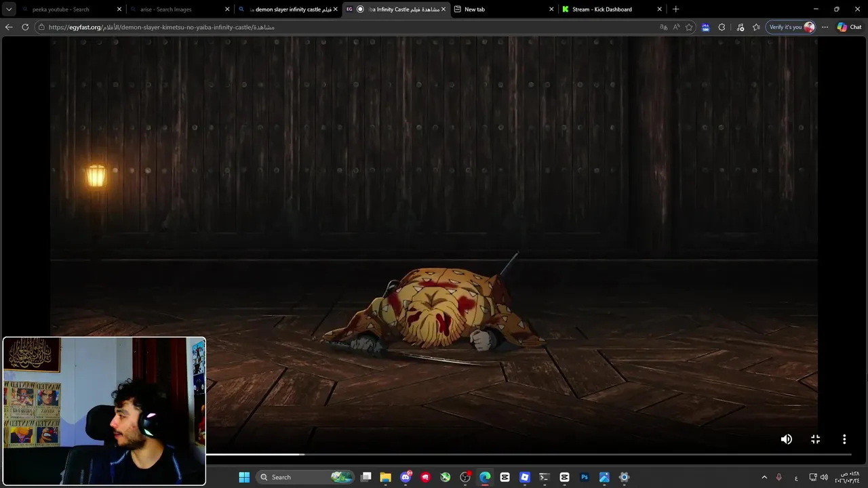Add this page to favorites
This screenshot has width=868, height=488.
click(x=689, y=27)
